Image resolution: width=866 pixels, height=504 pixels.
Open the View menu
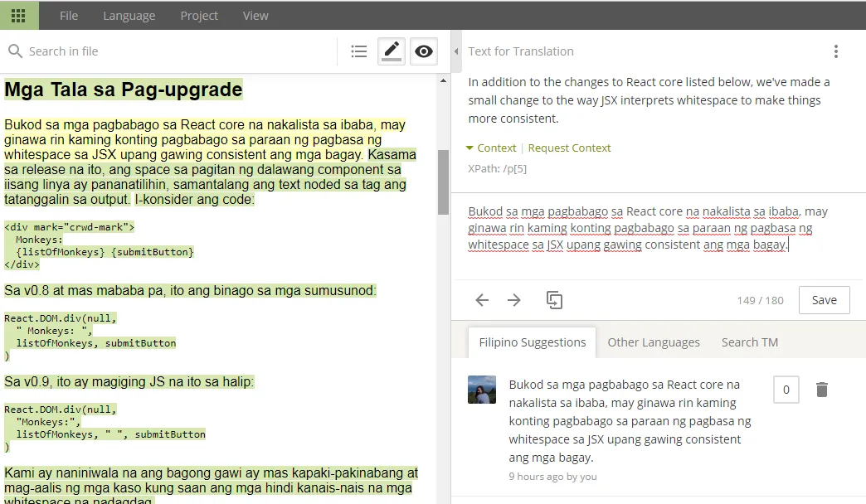point(255,16)
